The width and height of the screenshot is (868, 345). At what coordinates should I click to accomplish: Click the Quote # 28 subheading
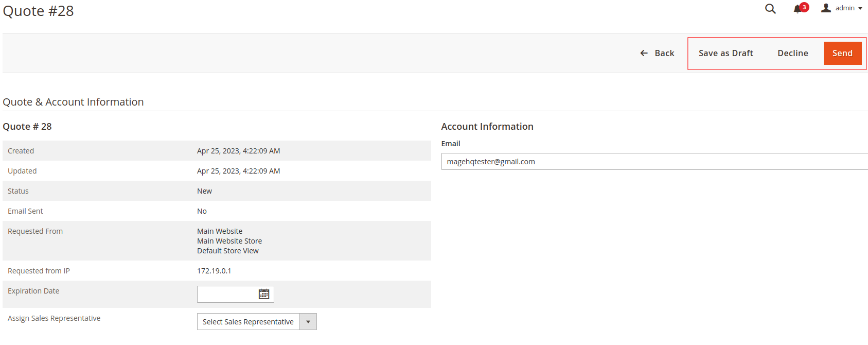[27, 126]
